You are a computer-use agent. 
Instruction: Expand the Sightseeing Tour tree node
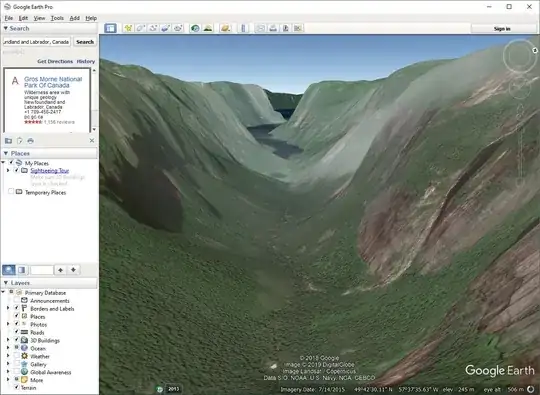click(8, 170)
